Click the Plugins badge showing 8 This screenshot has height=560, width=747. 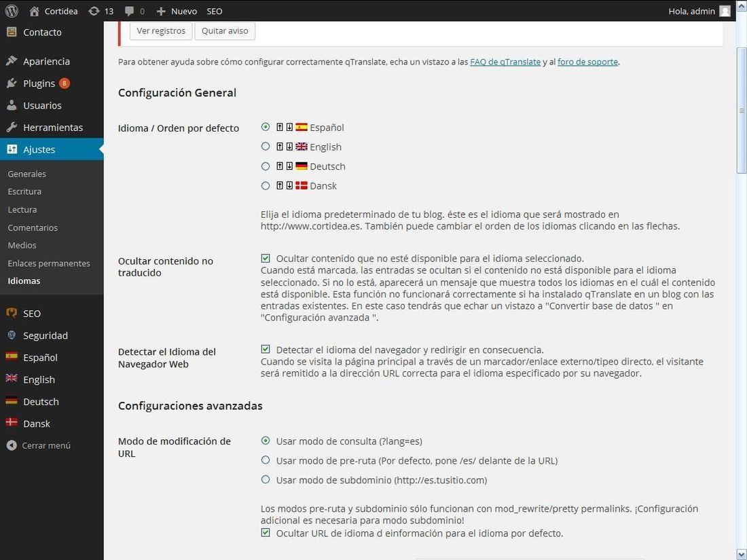coord(65,83)
